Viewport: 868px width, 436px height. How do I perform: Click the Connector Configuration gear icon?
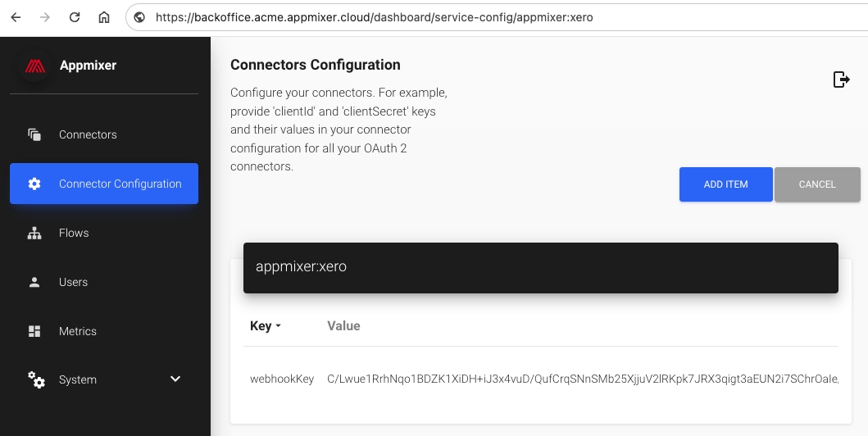[34, 184]
